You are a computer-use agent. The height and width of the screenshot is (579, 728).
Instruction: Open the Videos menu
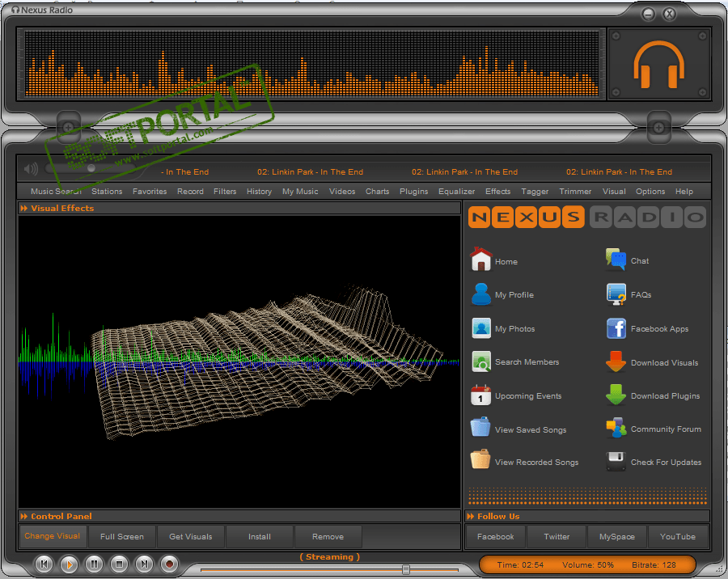point(342,192)
